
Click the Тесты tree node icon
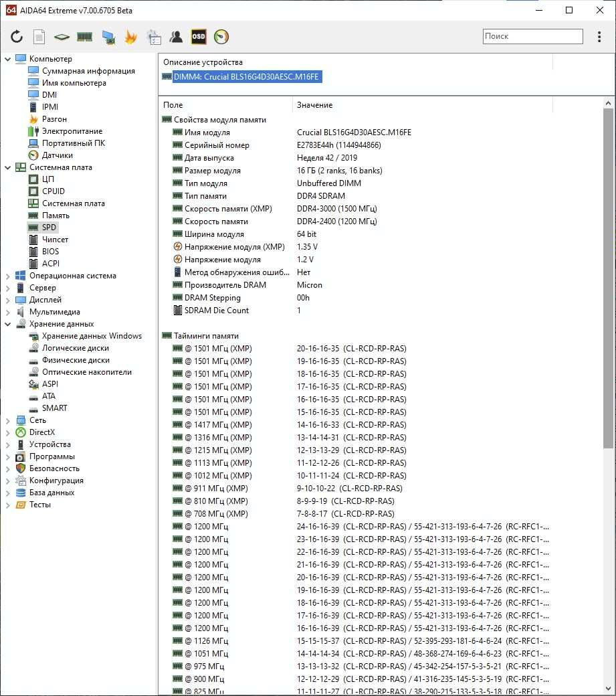point(21,505)
